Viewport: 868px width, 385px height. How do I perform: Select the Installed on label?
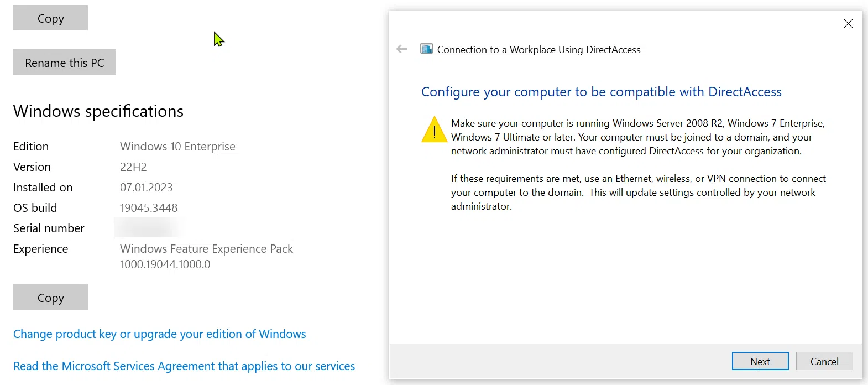43,188
